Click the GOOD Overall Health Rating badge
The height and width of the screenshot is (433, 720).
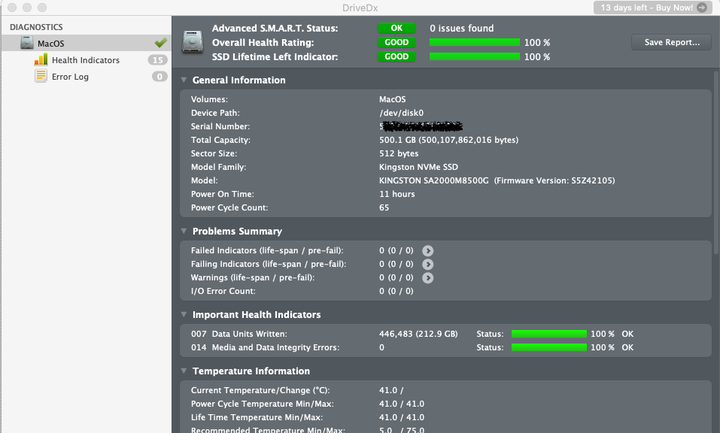(396, 42)
